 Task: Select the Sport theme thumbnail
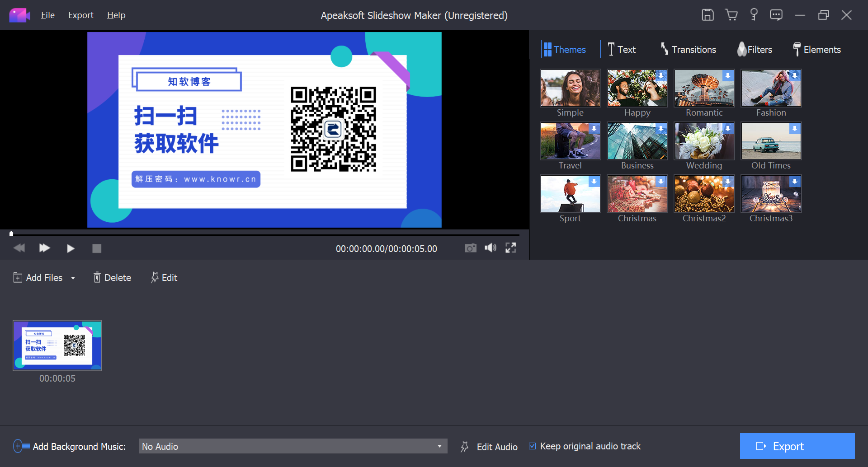click(571, 194)
